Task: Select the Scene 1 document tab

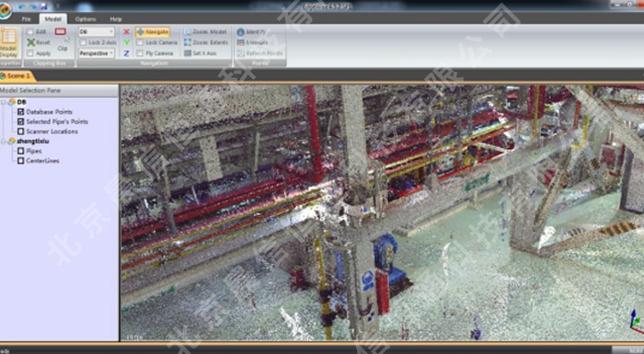Action: pyautogui.click(x=17, y=76)
